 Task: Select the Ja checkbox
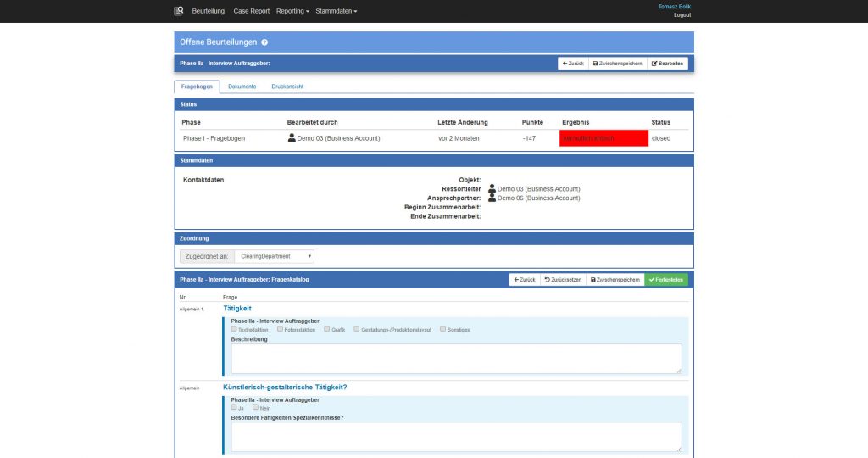[x=234, y=407]
